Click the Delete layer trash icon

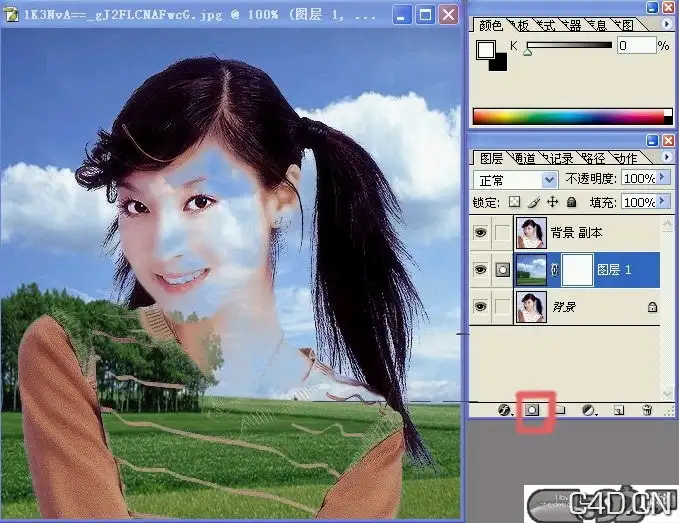[x=647, y=410]
